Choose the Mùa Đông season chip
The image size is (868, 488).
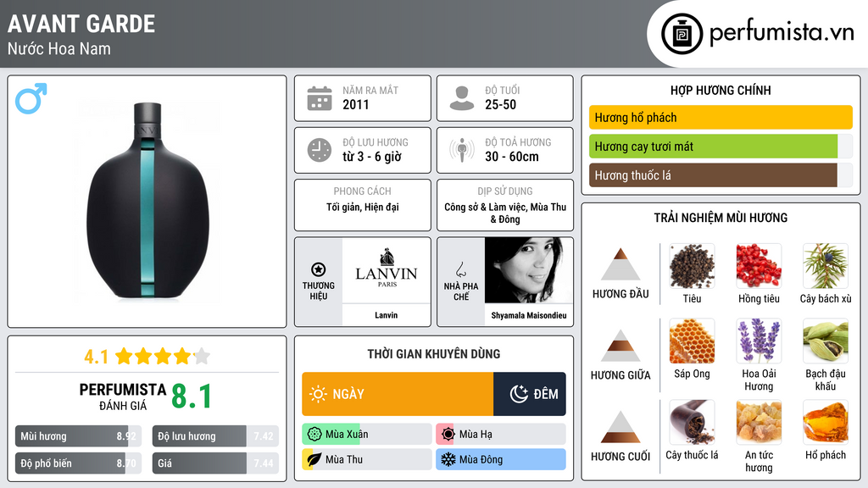tap(500, 459)
